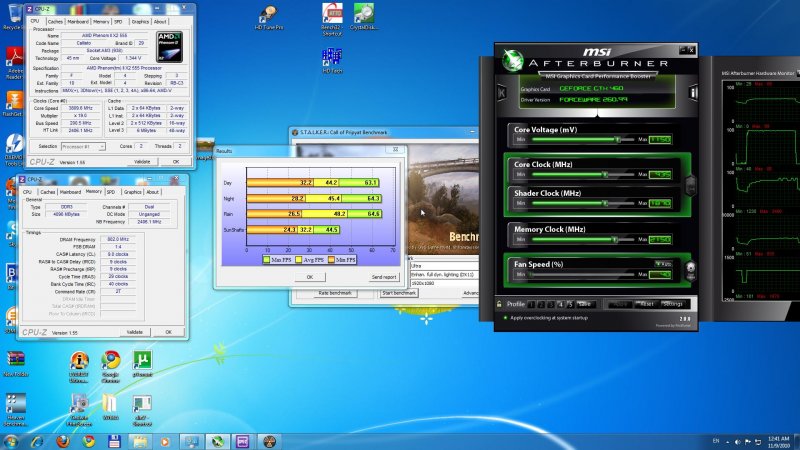800x450 pixels.
Task: Adjust the Core Clock slider handle
Action: [605, 174]
